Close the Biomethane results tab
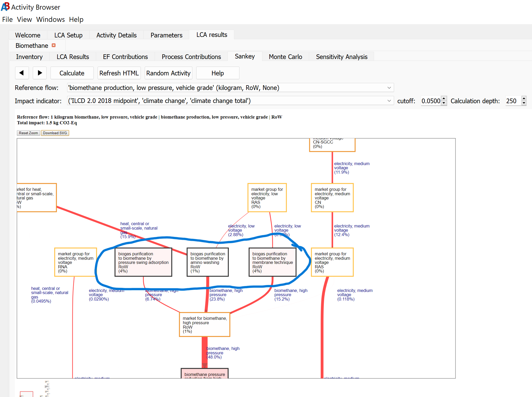 pyautogui.click(x=54, y=45)
